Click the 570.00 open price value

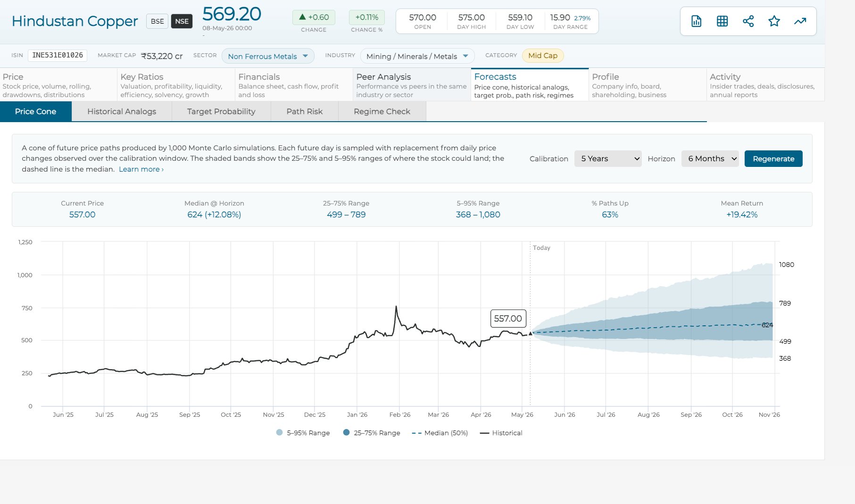tap(423, 17)
